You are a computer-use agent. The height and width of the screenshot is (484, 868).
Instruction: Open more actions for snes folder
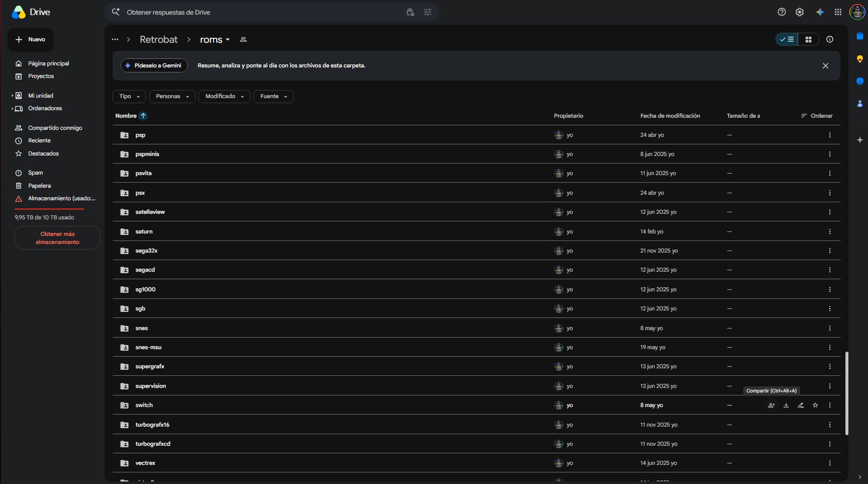830,328
